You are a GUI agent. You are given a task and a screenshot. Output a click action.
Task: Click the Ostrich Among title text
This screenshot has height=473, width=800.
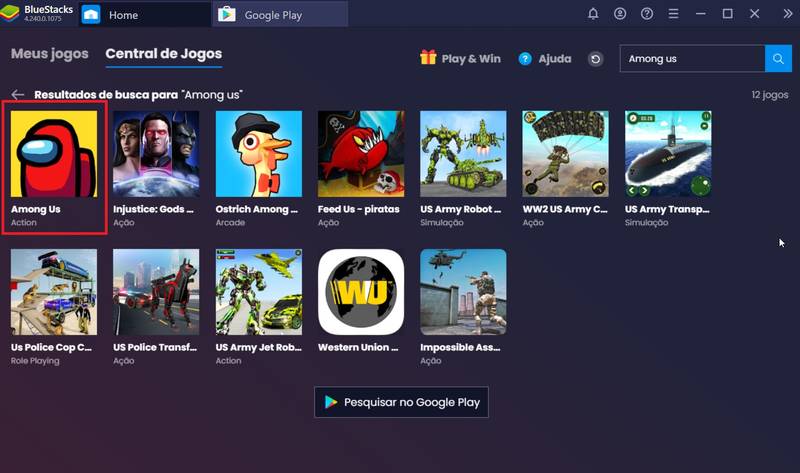257,209
